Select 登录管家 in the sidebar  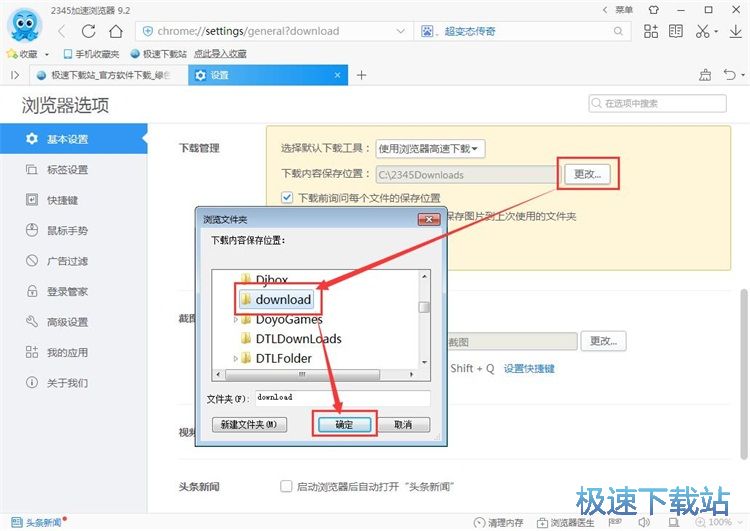coord(74,291)
